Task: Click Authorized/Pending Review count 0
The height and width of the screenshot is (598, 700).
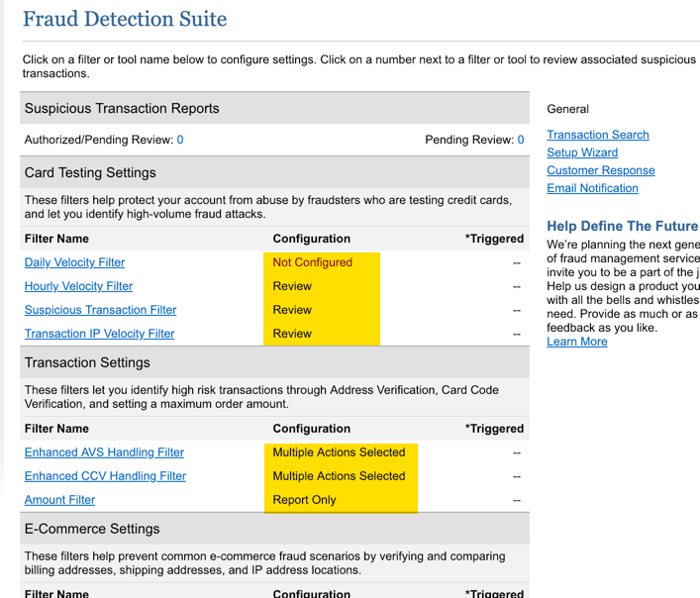Action: pyautogui.click(x=180, y=140)
